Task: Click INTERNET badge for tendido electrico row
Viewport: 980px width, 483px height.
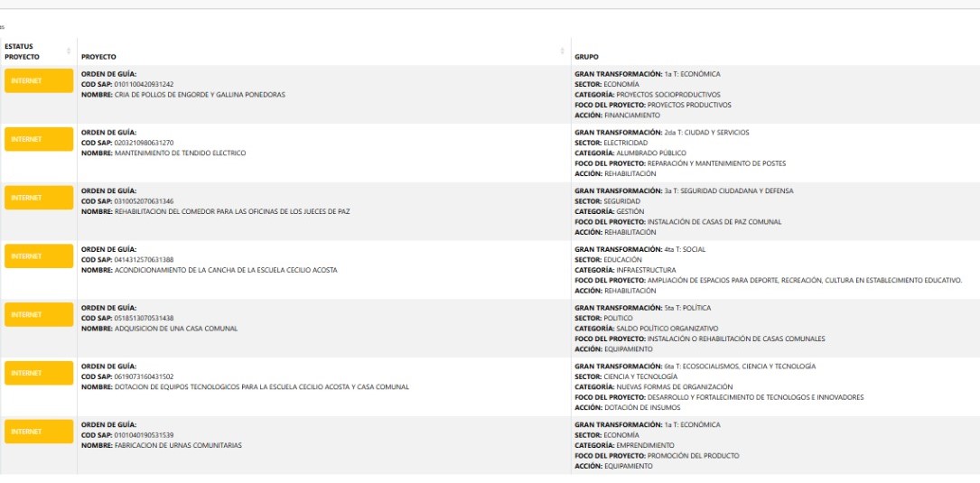Action: (39, 140)
